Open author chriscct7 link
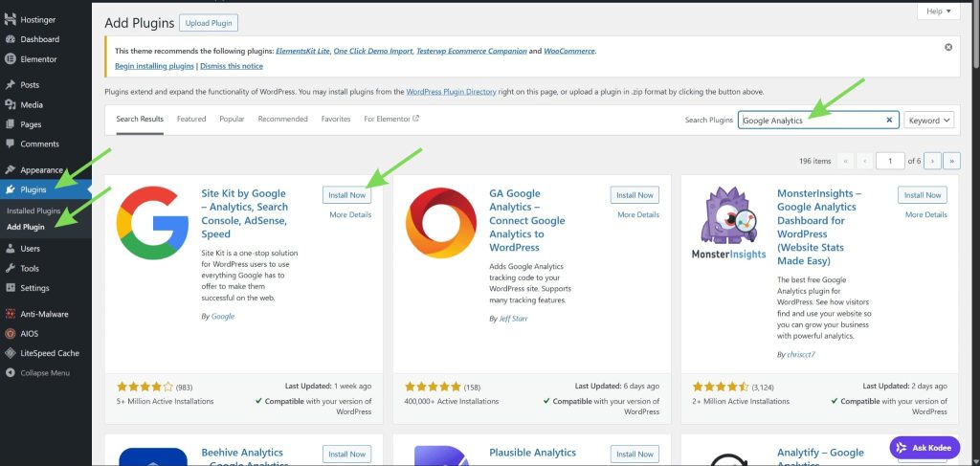Image resolution: width=980 pixels, height=466 pixels. click(801, 354)
